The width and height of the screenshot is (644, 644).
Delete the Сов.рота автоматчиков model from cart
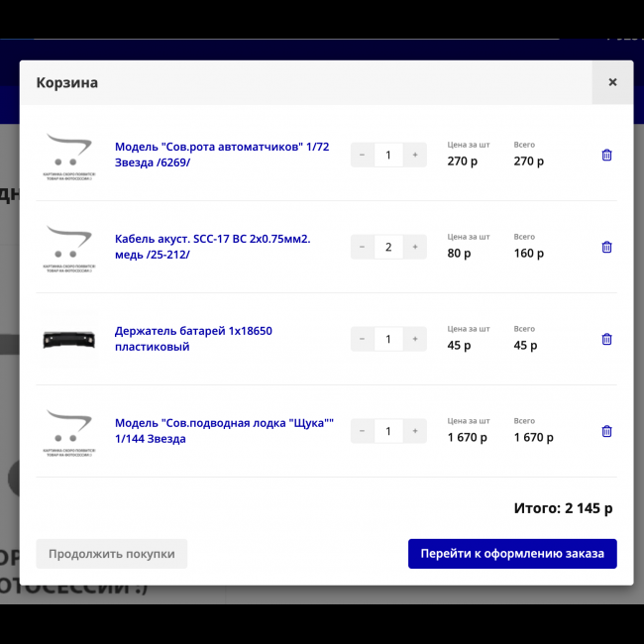(x=606, y=155)
